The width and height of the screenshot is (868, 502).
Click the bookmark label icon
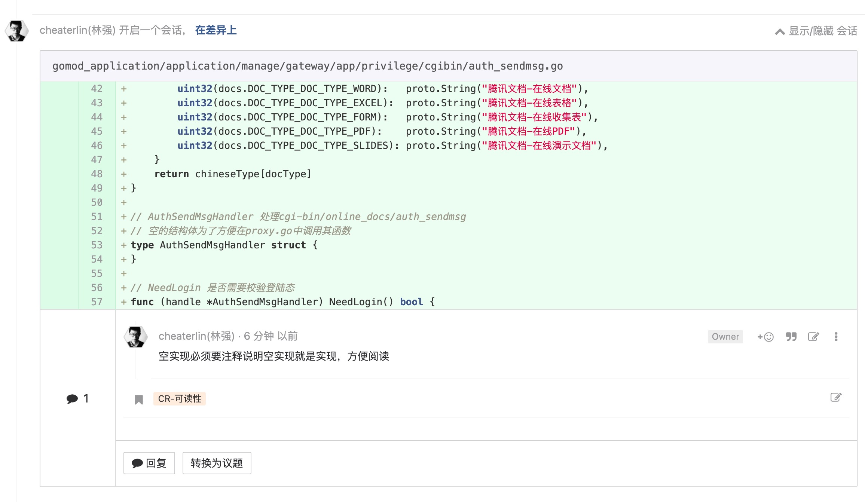pos(139,400)
